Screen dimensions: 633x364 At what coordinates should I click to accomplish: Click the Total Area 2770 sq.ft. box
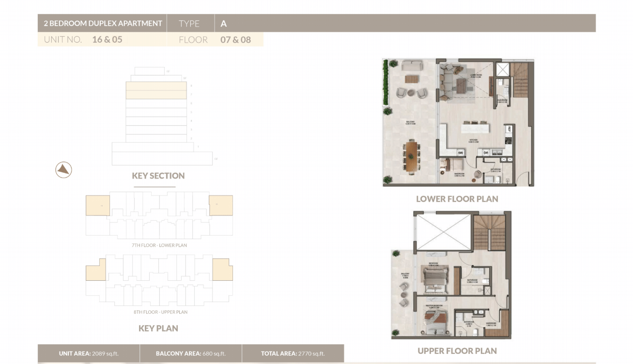293,353
